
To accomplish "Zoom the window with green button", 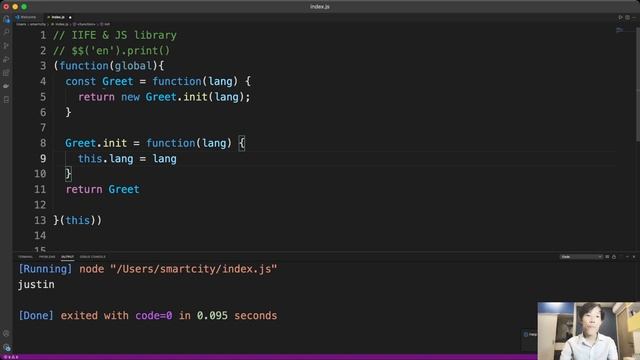I will coord(24,7).
